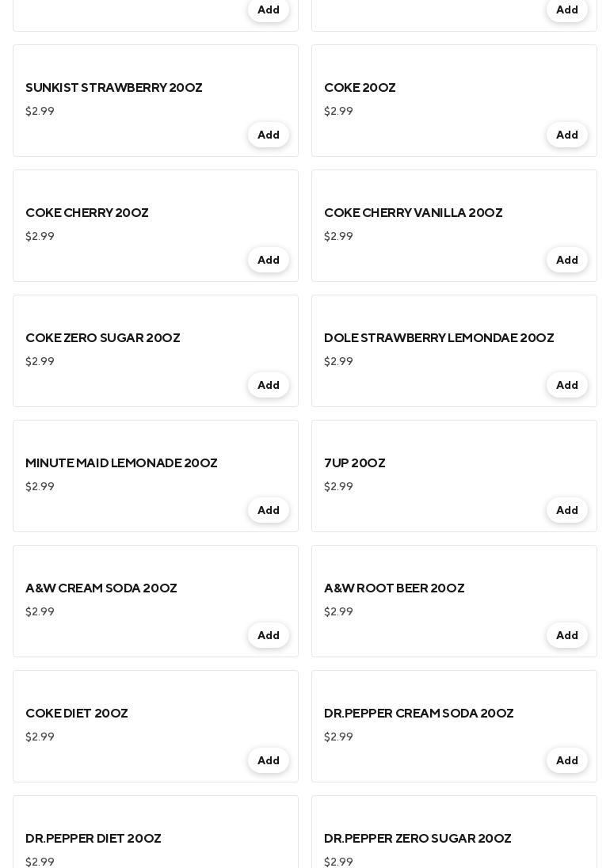The height and width of the screenshot is (868, 610).
Task: Hit Add for 7UP 20oz
Action: coord(566,510)
